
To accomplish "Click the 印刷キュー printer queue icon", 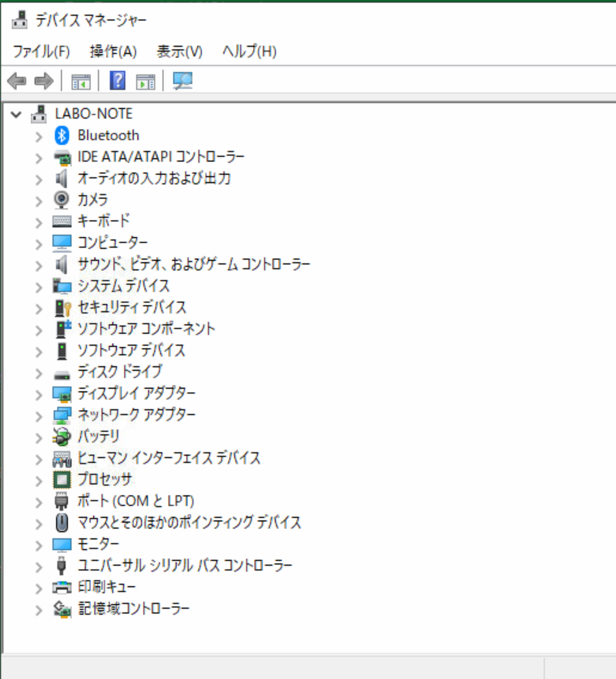I will [62, 586].
